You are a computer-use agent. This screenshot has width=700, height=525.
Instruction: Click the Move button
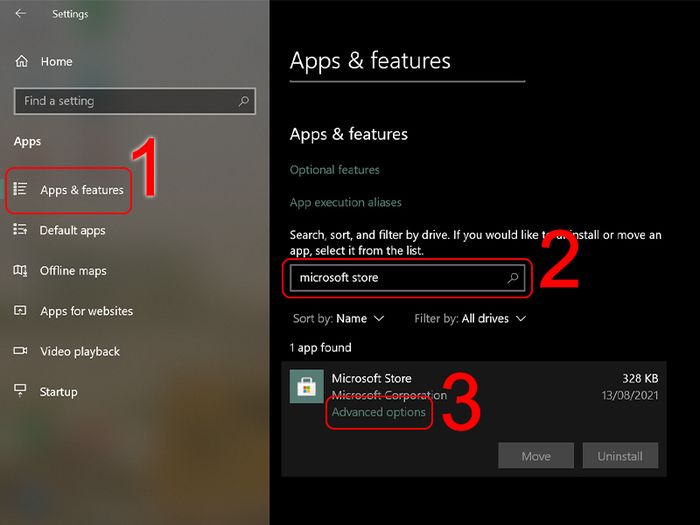pyautogui.click(x=536, y=456)
